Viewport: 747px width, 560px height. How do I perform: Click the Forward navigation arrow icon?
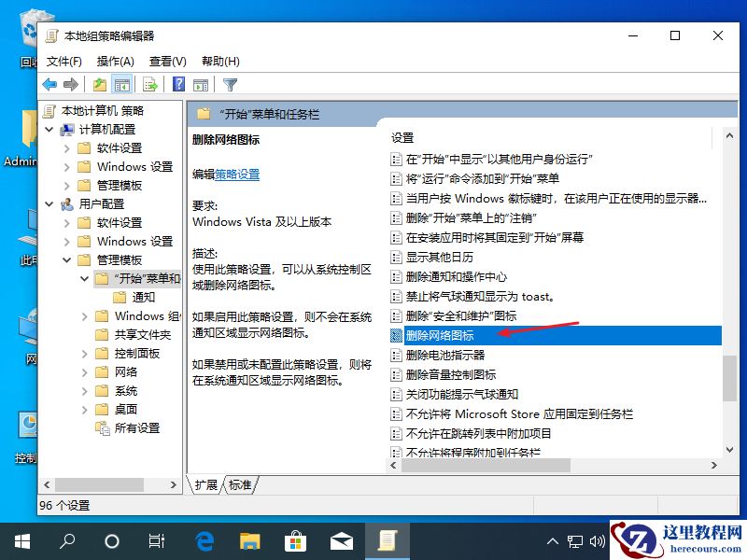pos(69,84)
